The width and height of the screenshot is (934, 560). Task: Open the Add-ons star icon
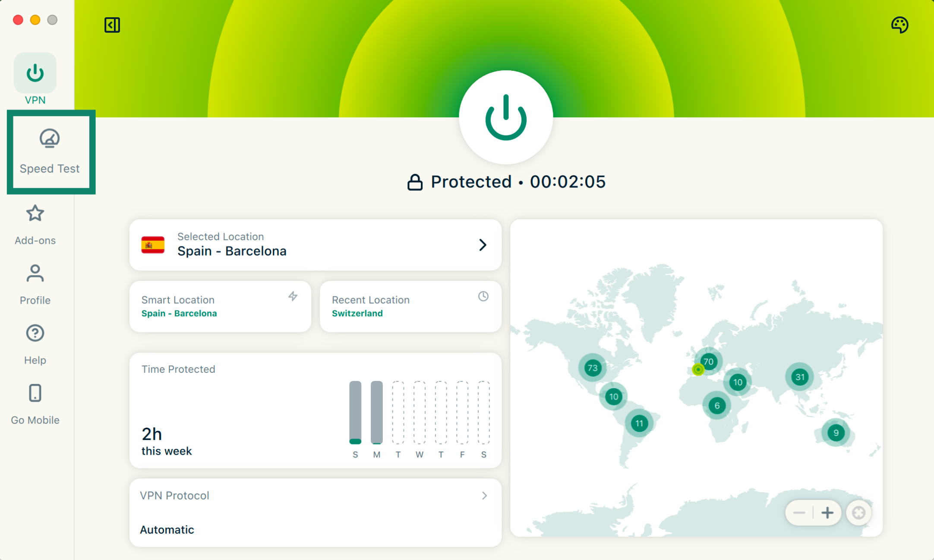(35, 214)
